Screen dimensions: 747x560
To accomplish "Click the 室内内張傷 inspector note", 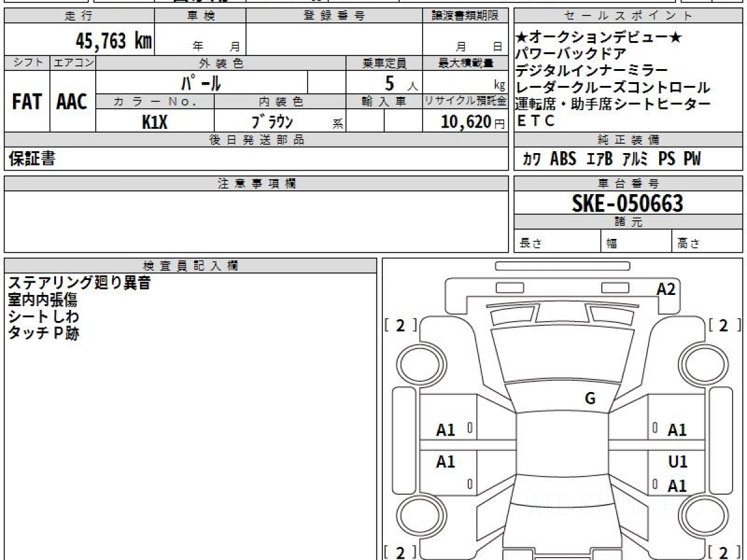I will point(42,300).
